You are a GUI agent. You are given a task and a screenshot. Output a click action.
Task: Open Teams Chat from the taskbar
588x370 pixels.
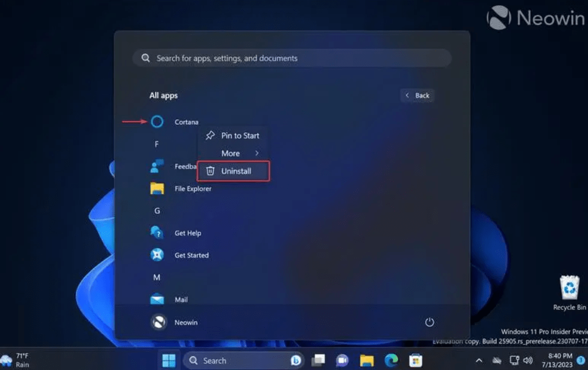click(342, 361)
